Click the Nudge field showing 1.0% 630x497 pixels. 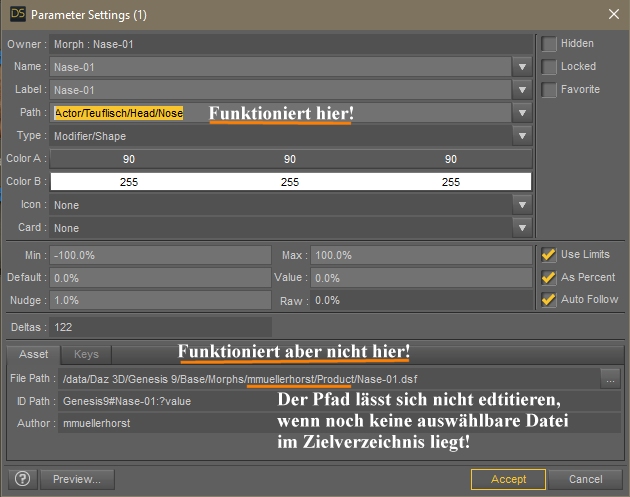(x=160, y=300)
